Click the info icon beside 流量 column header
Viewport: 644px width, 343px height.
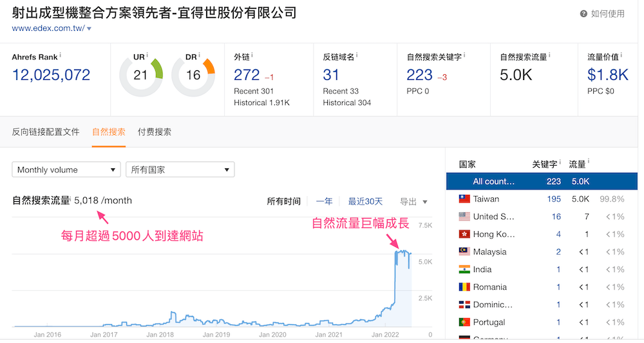tap(589, 161)
